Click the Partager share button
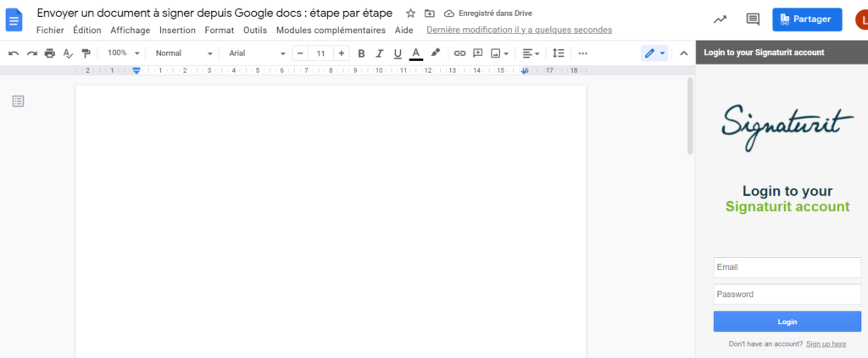The image size is (868, 358). [x=807, y=20]
